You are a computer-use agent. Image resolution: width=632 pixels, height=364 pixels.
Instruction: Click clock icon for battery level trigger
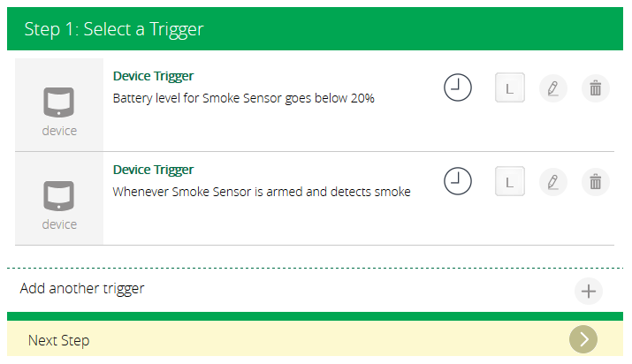coord(457,87)
